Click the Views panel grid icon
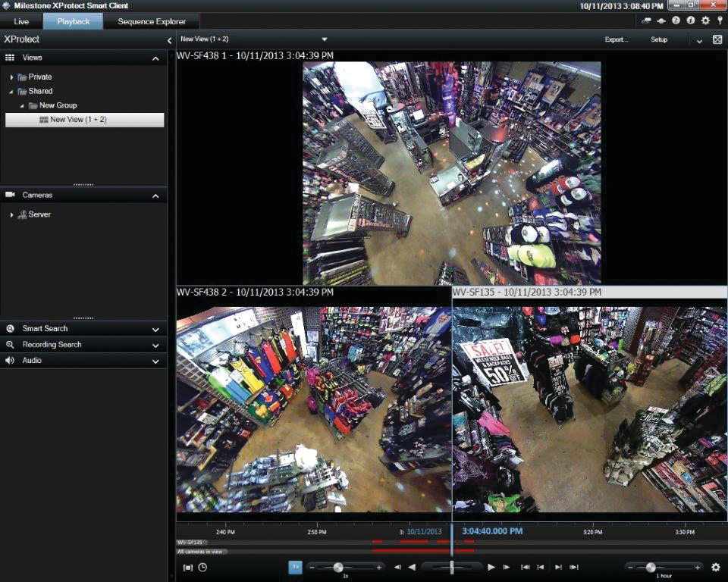 tap(11, 57)
